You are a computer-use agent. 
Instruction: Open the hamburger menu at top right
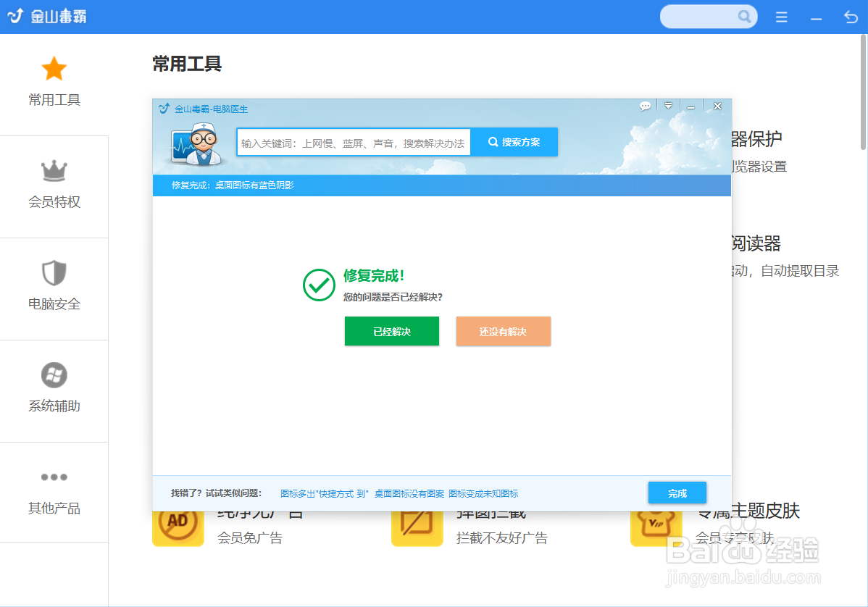(781, 16)
